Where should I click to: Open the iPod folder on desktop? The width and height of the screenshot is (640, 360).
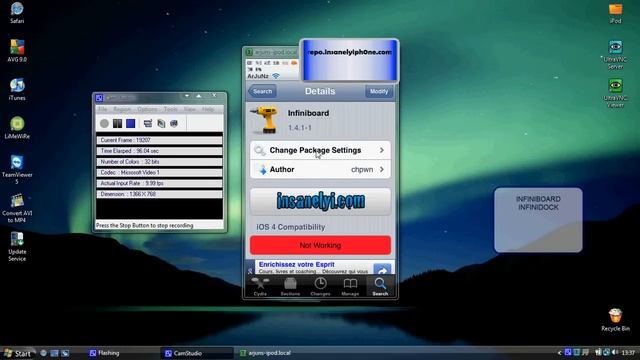(616, 13)
